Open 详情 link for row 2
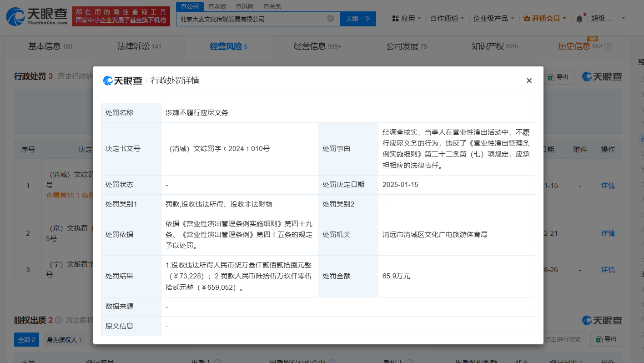The width and height of the screenshot is (644, 363). [608, 233]
